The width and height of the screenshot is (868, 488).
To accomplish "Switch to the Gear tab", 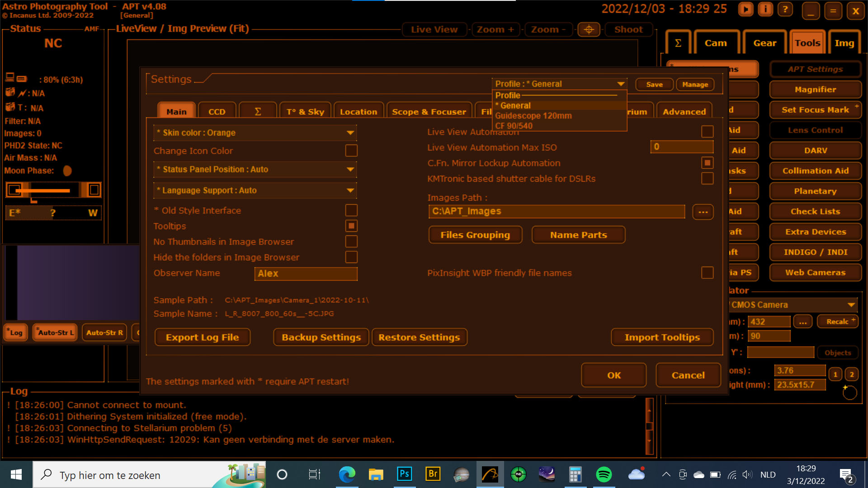I will [x=764, y=43].
